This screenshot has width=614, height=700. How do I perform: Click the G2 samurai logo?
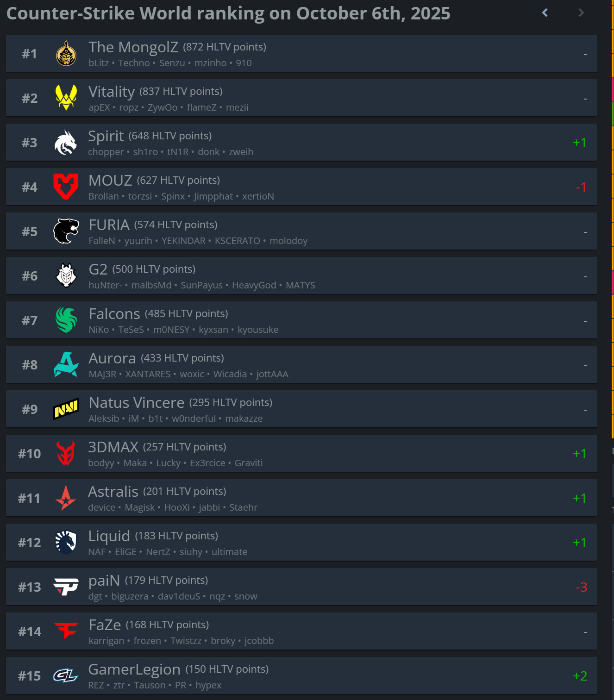(x=66, y=275)
